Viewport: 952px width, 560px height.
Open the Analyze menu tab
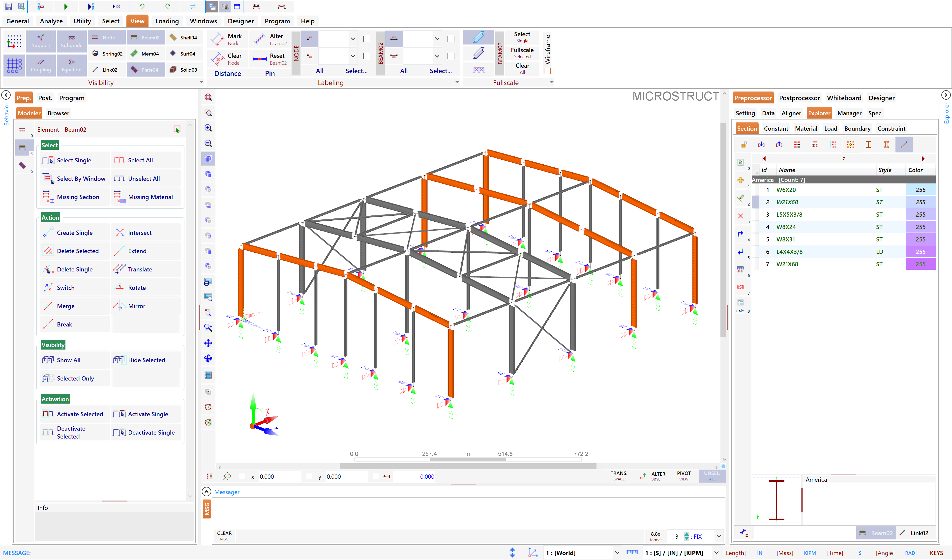pos(51,21)
